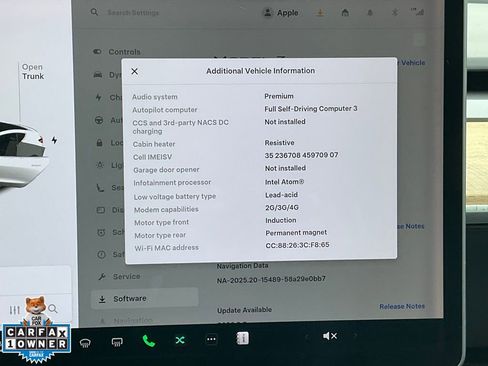Select the Dynamics car icon in sidebar
This screenshot has height=366, width=488.
coord(98,75)
